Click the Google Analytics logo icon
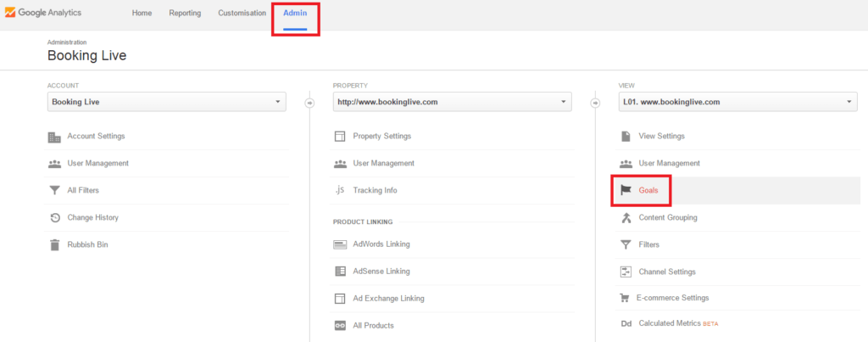 10,13
